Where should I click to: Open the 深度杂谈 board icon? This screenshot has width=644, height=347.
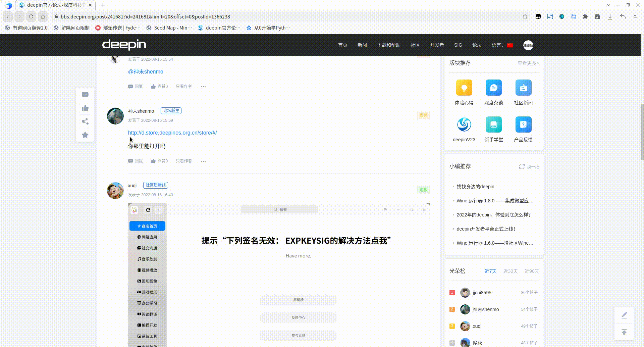[x=493, y=88]
